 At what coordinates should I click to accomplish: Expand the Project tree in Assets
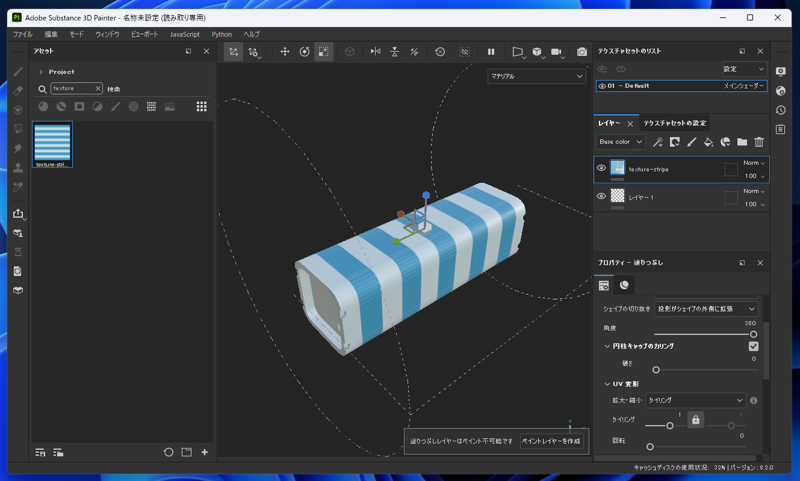tap(41, 72)
